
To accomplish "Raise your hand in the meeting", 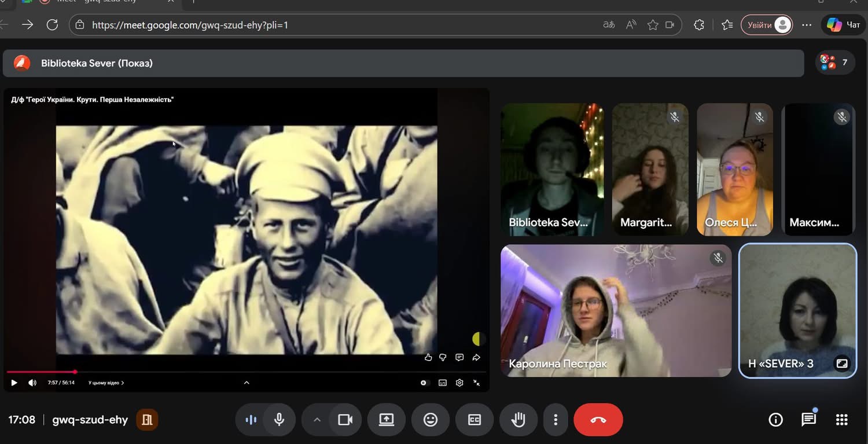I will coord(518,420).
